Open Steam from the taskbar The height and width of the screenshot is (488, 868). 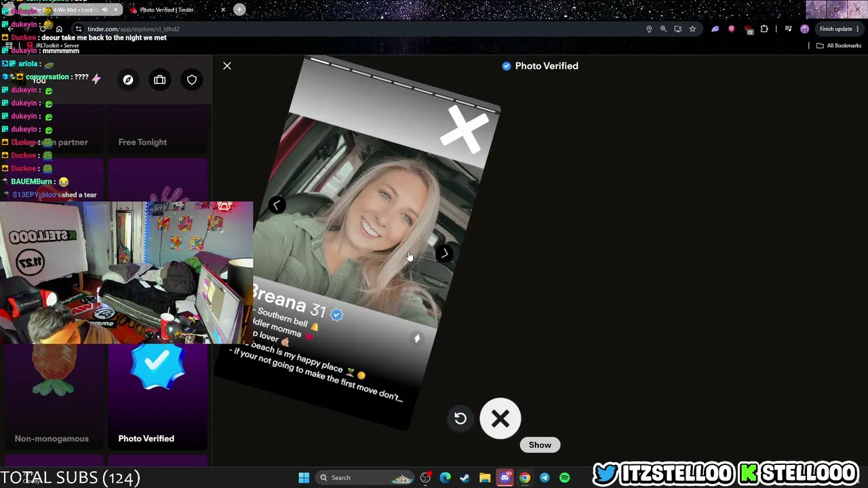tap(465, 478)
